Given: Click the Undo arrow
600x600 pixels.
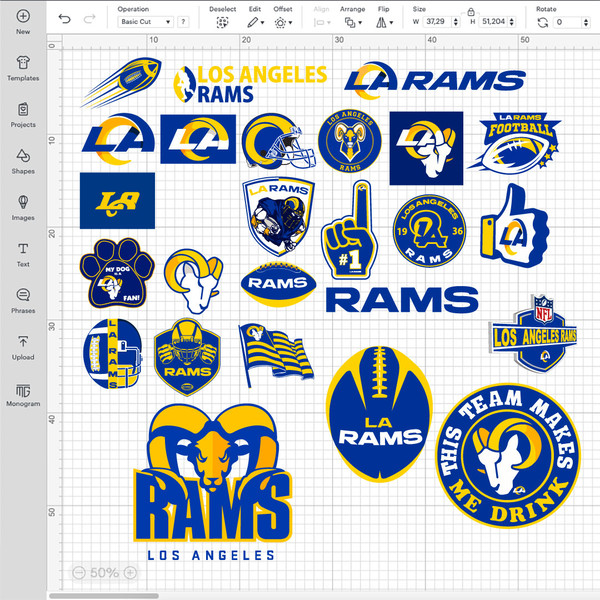Looking at the screenshot, I should pos(65,19).
